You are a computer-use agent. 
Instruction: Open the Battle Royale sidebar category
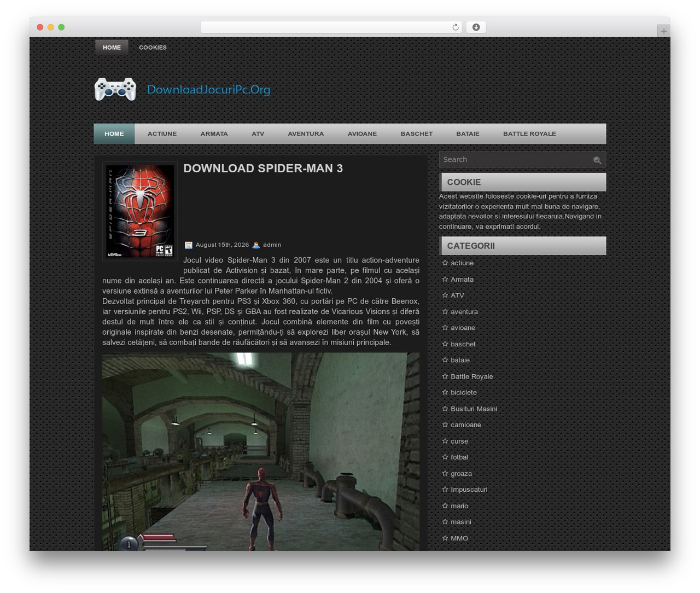pos(472,376)
